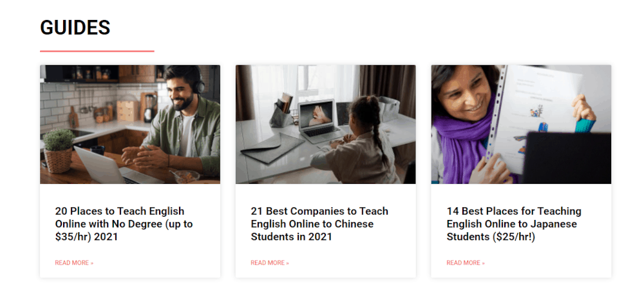Click the GUIDES section heading
This screenshot has height=289, width=644.
point(75,28)
